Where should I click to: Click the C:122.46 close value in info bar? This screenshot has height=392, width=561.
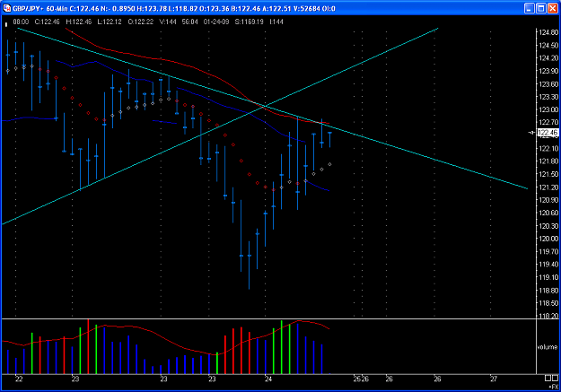48,22
